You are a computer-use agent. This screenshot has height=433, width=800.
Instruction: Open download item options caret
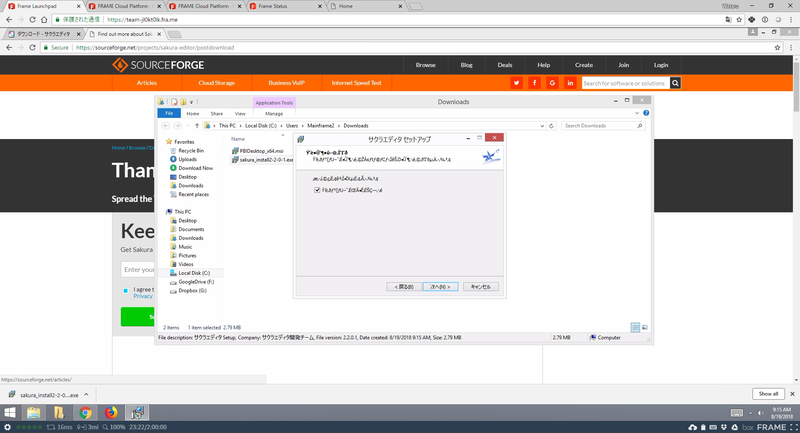coord(86,394)
